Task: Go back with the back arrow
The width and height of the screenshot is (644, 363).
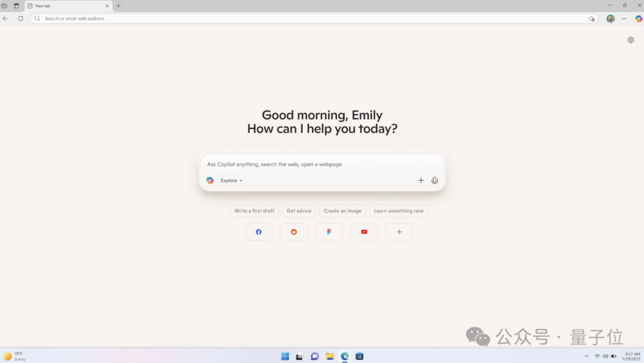Action: [6, 19]
